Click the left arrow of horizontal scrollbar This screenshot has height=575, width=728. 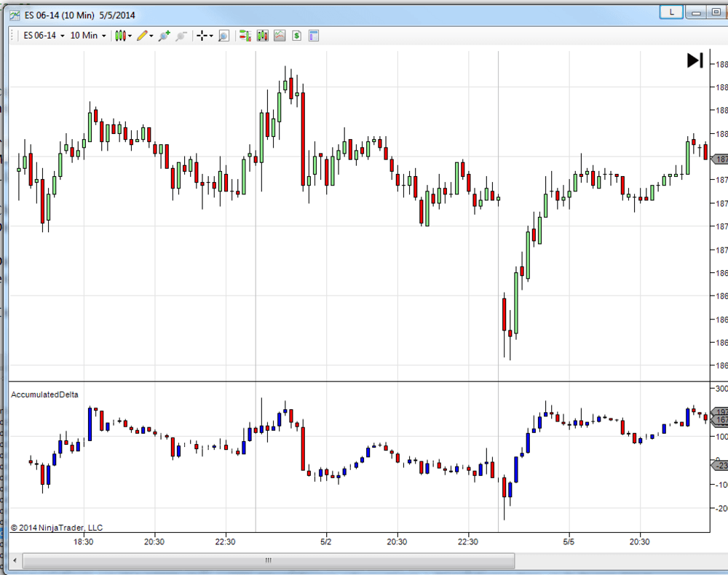(15, 560)
